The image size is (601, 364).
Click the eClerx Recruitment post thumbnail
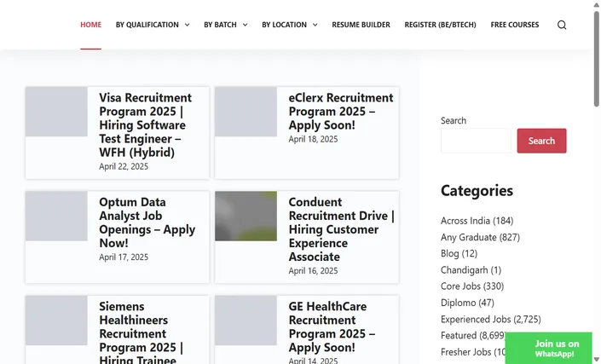coord(246,112)
